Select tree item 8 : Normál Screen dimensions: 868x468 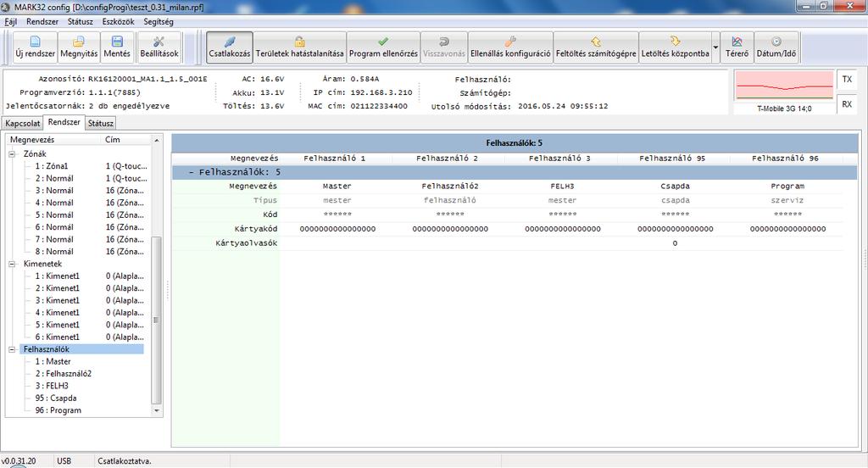tap(54, 252)
